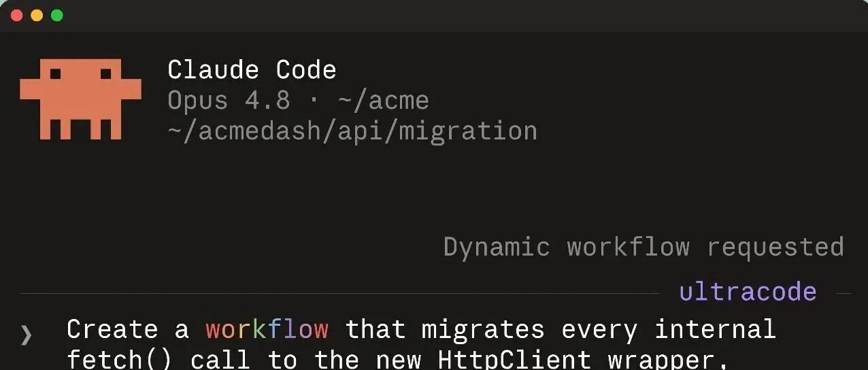Click the word 'internal' in the prompt
The image size is (868, 370).
point(715,329)
